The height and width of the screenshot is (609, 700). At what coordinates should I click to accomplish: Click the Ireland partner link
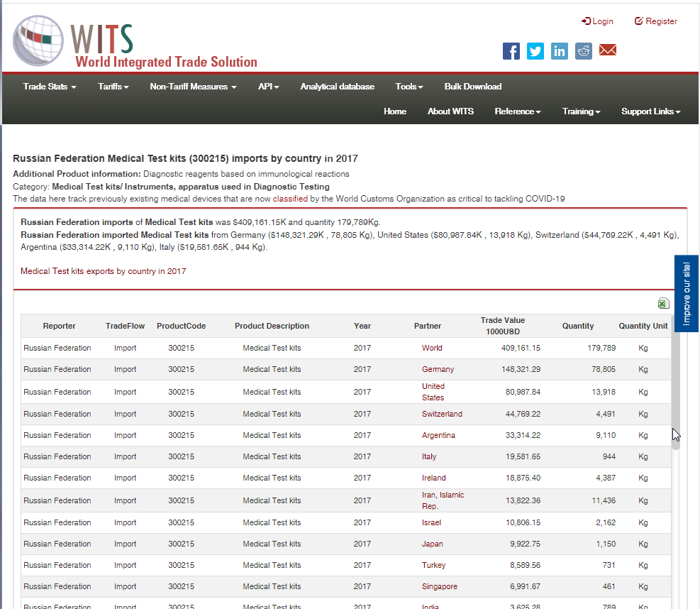point(434,478)
